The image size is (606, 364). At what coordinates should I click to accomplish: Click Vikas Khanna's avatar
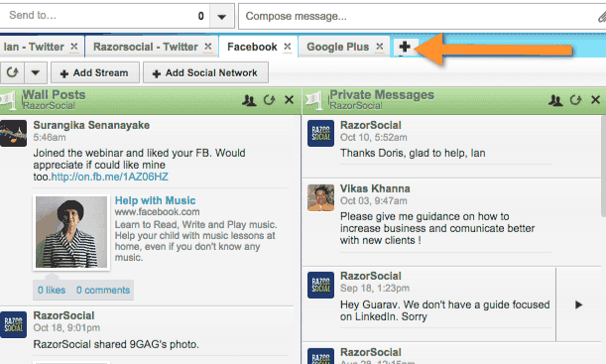[x=320, y=197]
